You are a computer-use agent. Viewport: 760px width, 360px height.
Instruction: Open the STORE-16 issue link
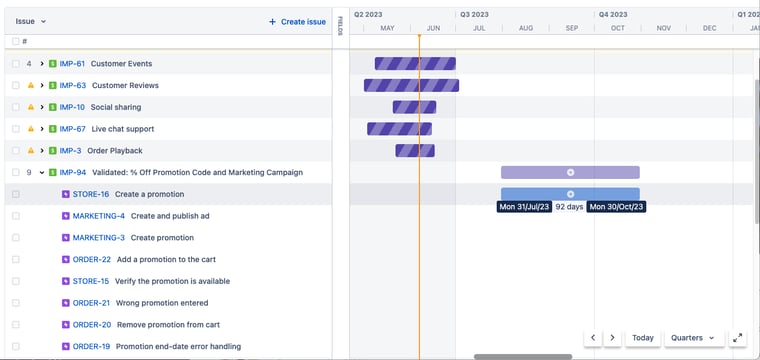91,194
